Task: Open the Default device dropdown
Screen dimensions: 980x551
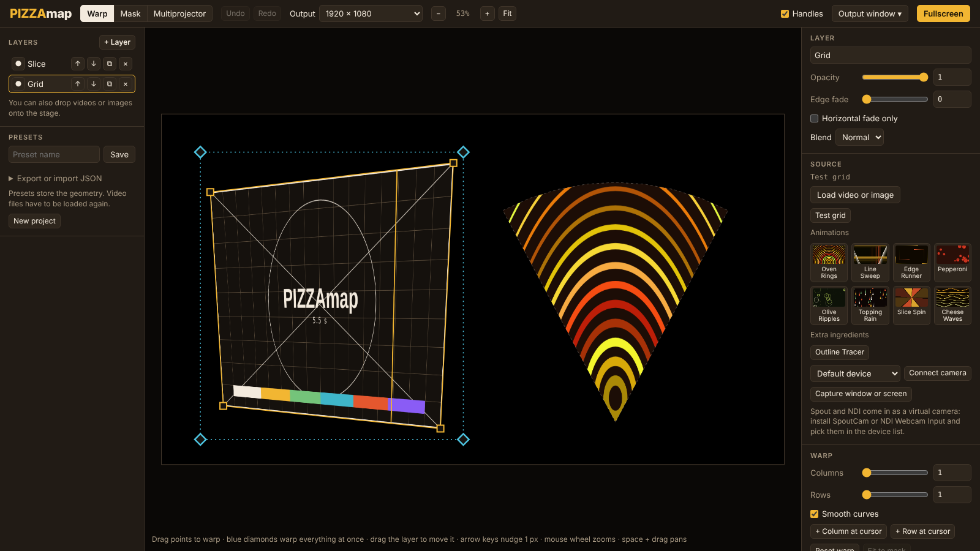Action: pos(855,373)
